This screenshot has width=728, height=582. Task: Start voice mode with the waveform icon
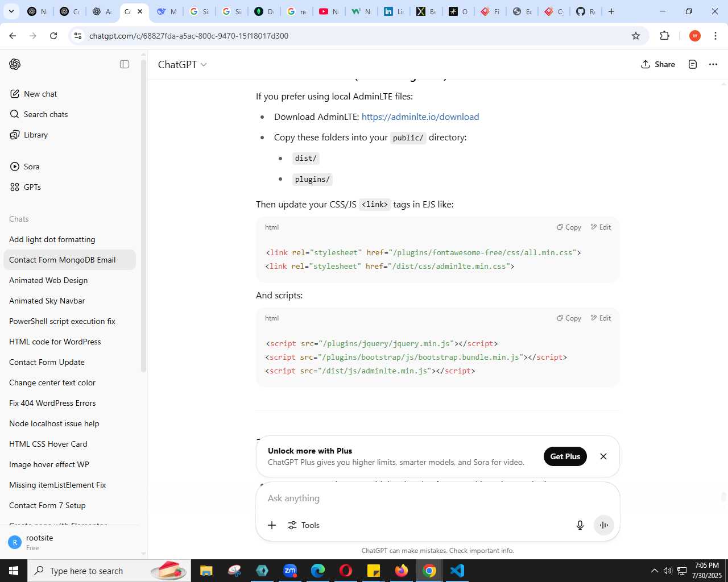click(x=604, y=525)
